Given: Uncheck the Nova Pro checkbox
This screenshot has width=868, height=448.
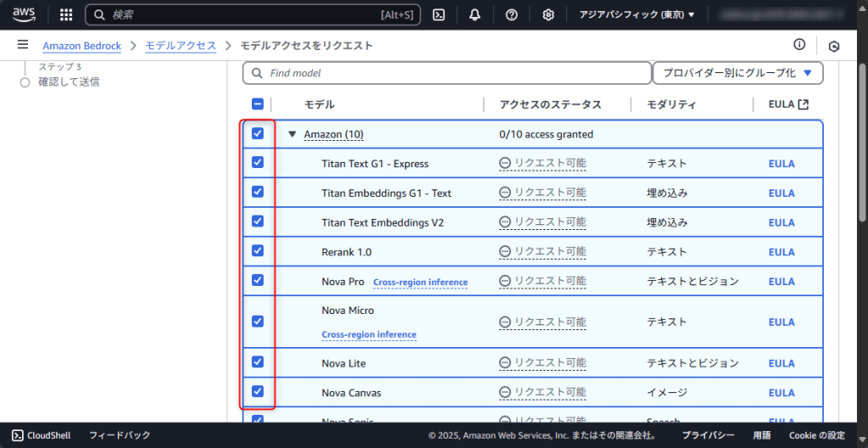Looking at the screenshot, I should pyautogui.click(x=258, y=280).
